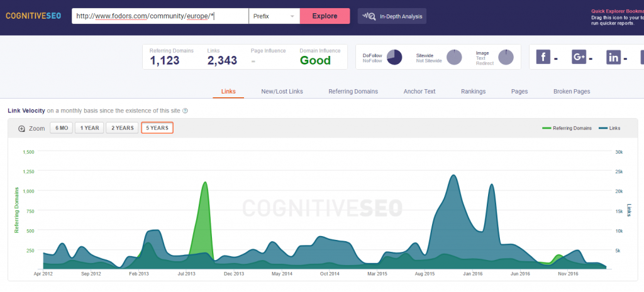Click the Referring Domains count 1,123
Viewport: 644px width, 292px height.
point(165,61)
